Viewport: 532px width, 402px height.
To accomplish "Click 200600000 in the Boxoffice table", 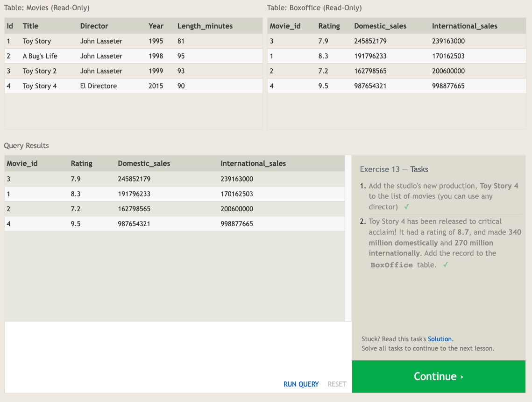I will click(448, 71).
